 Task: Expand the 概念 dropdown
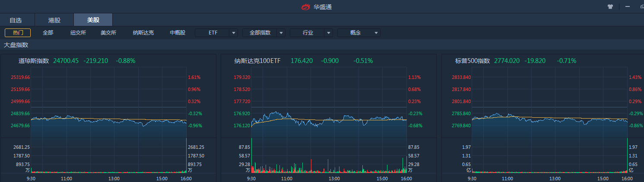point(359,33)
